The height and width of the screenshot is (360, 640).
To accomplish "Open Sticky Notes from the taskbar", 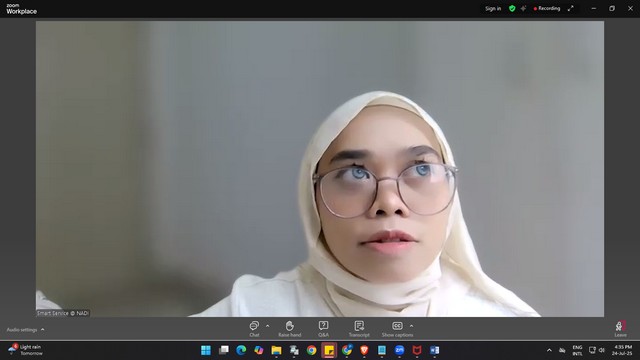I will [329, 350].
